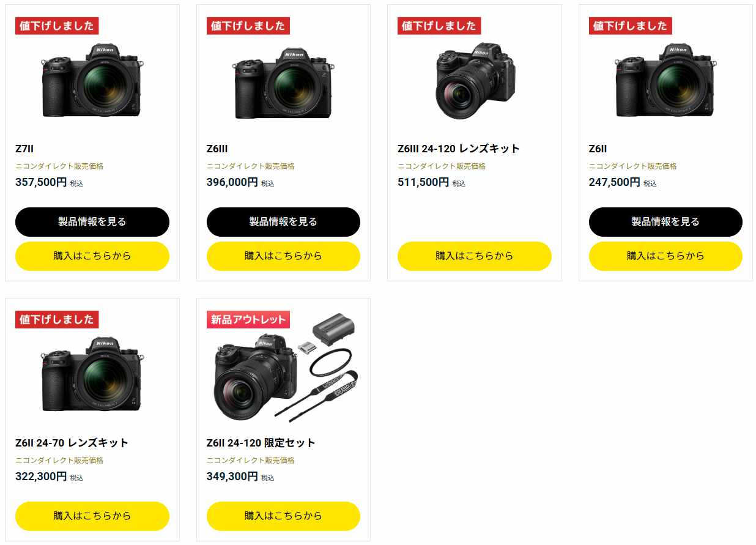Viewport: 756px width, 545px height.
Task: Open product info for Z7II
Action: [92, 222]
